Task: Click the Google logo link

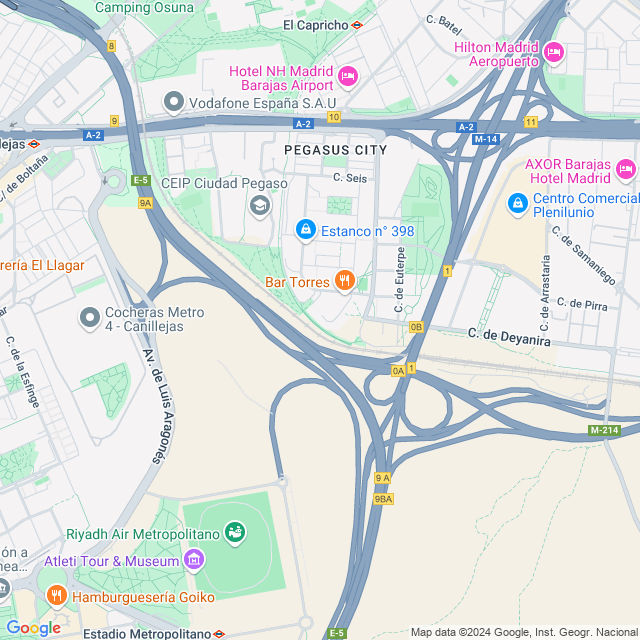Action: tap(34, 628)
